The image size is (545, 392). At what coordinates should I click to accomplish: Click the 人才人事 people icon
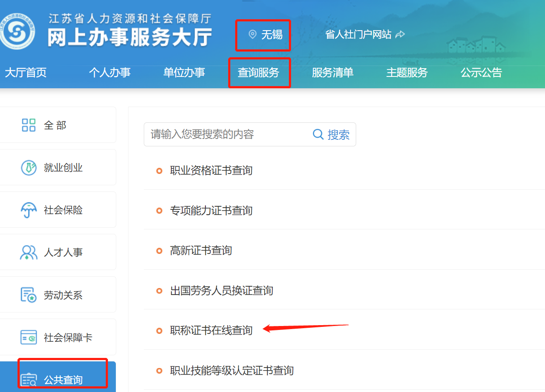click(28, 252)
